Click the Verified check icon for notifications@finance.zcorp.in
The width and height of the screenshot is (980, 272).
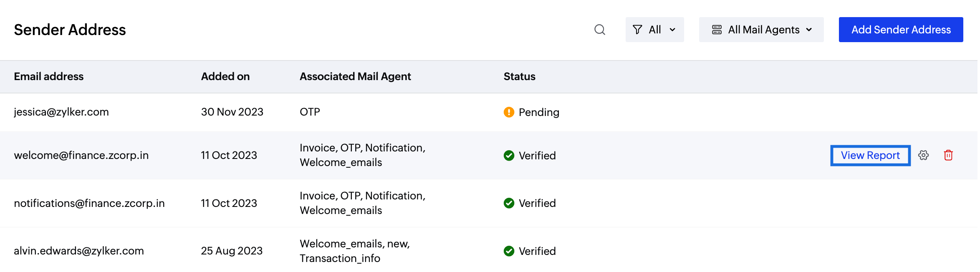[x=509, y=203]
